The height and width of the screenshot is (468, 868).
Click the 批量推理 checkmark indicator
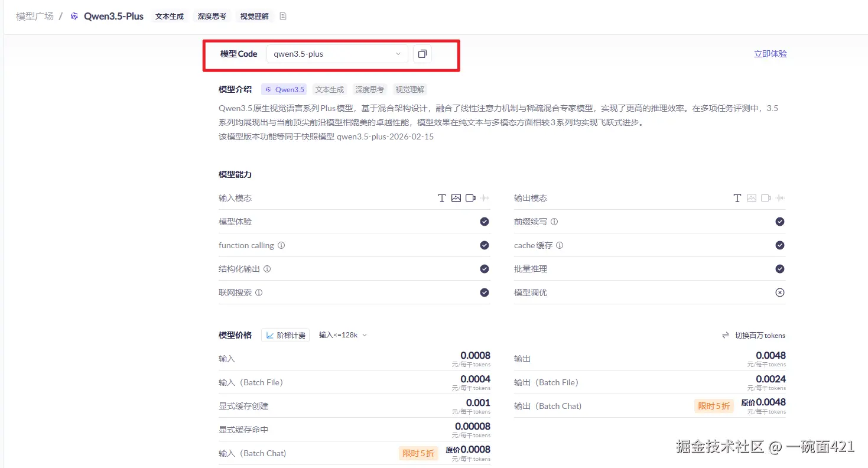780,269
